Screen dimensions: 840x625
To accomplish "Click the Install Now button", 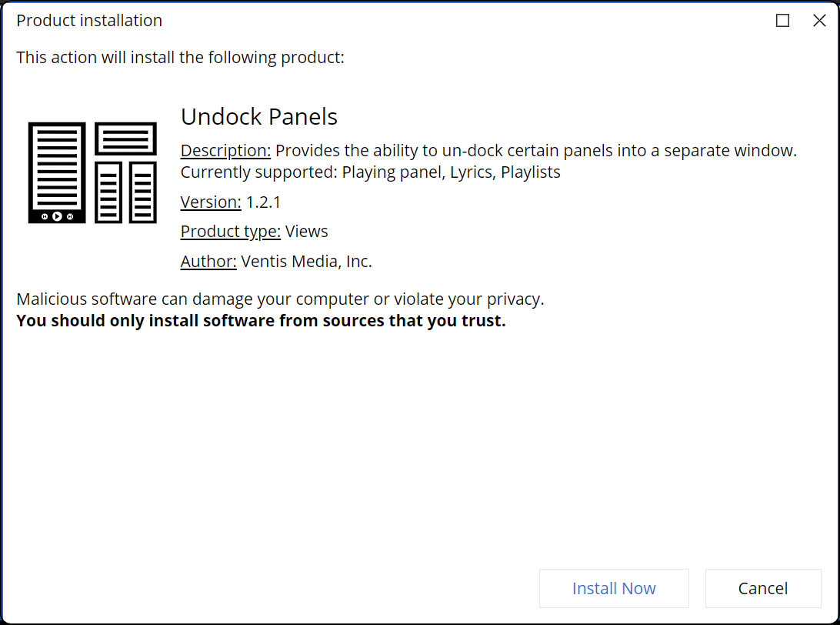I will tap(614, 589).
